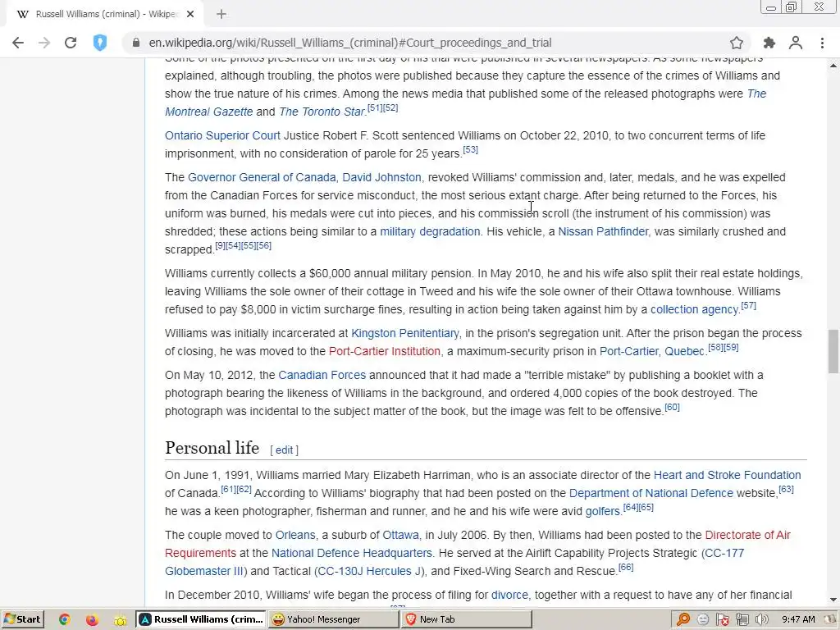Open military degradation link
Image resolution: width=840 pixels, height=630 pixels.
pyautogui.click(x=430, y=231)
